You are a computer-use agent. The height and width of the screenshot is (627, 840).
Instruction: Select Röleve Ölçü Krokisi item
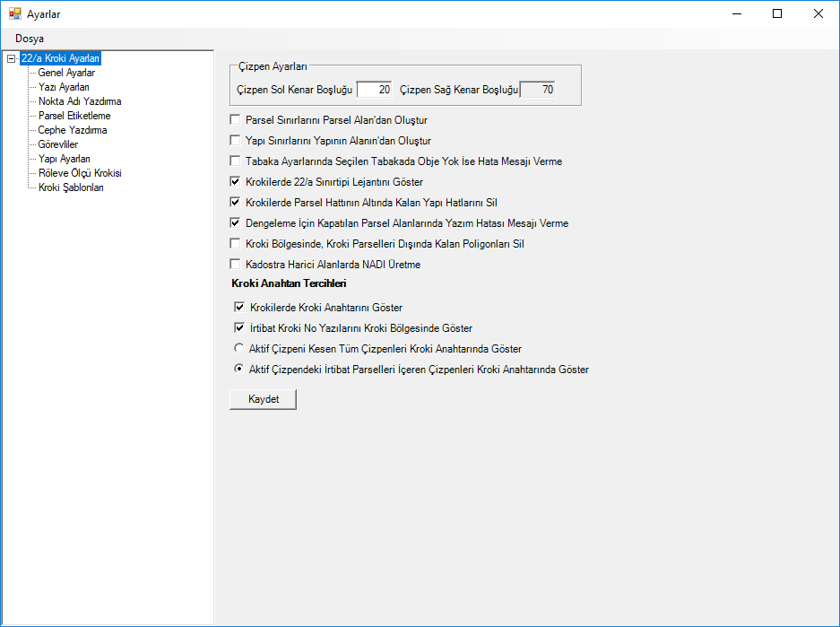pos(80,173)
